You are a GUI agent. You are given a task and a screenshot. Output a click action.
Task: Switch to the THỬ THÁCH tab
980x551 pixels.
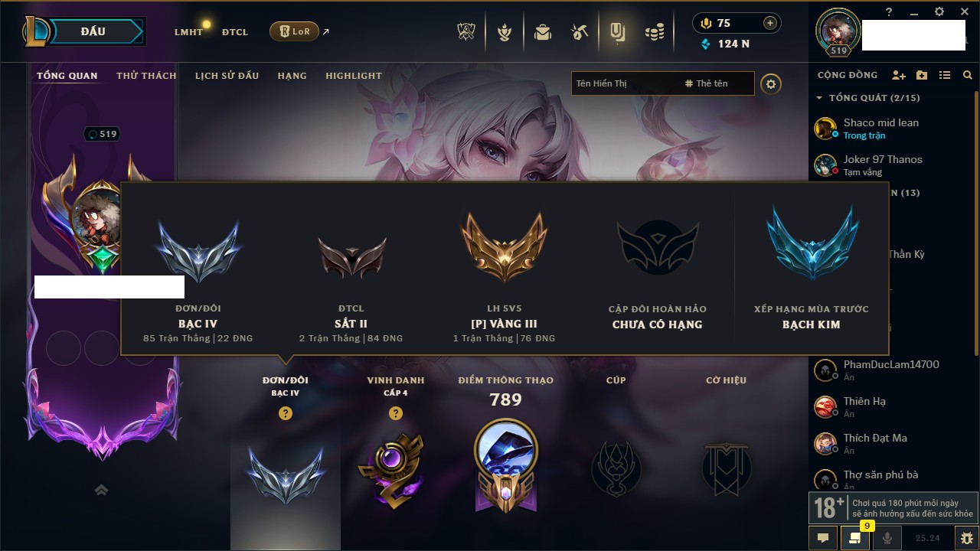(x=146, y=76)
